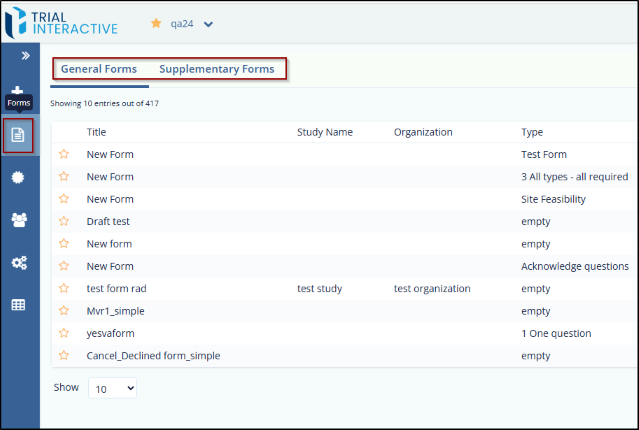Open the qa24 room dropdown chevron

(208, 24)
